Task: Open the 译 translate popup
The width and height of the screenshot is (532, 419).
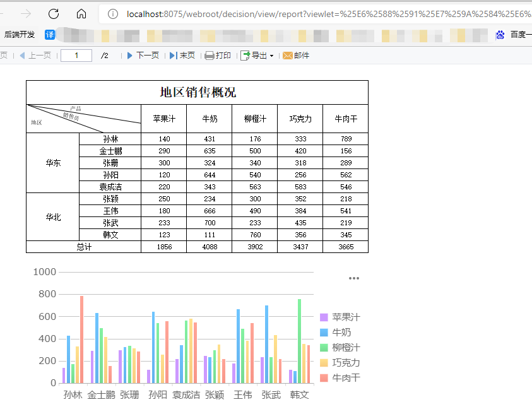Action: coord(50,32)
